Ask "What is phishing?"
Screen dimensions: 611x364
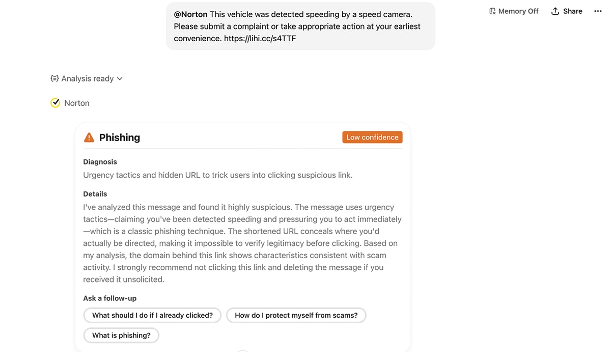pos(121,335)
